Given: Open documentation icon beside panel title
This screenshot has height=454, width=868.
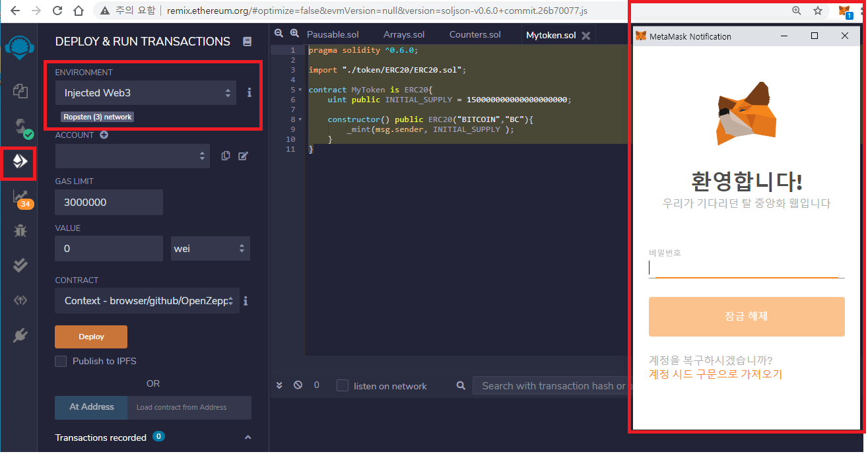Looking at the screenshot, I should coord(248,42).
